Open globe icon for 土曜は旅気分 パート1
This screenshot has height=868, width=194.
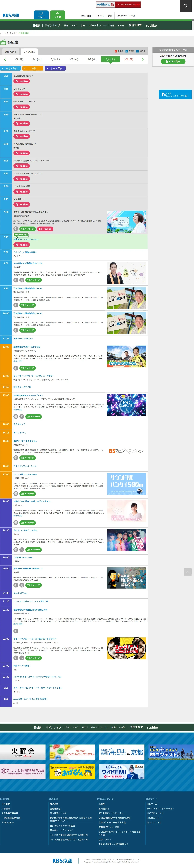tap(16, 305)
